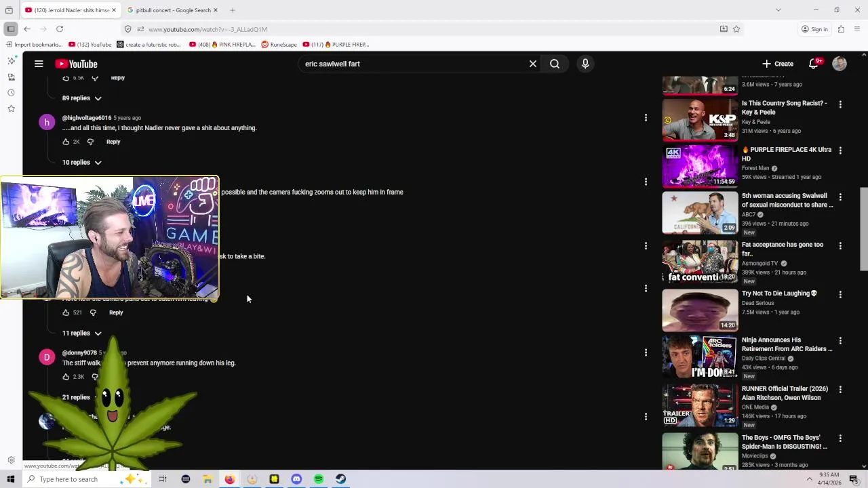This screenshot has width=868, height=488.
Task: Open the highvoltage6016 channel avatar
Action: [x=47, y=122]
